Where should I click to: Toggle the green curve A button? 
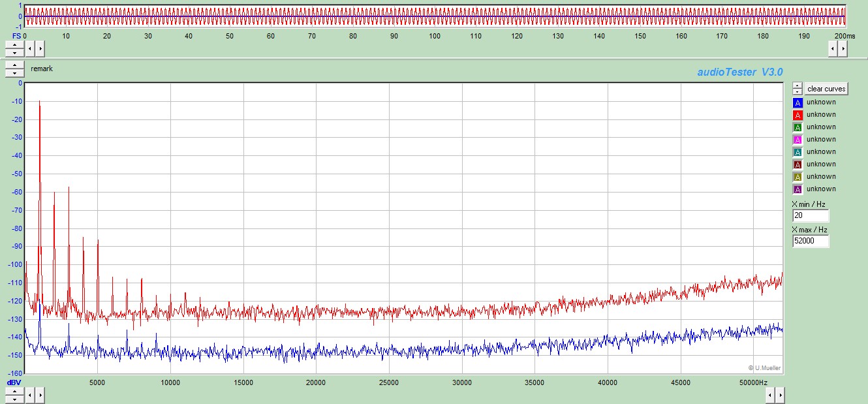(x=797, y=127)
